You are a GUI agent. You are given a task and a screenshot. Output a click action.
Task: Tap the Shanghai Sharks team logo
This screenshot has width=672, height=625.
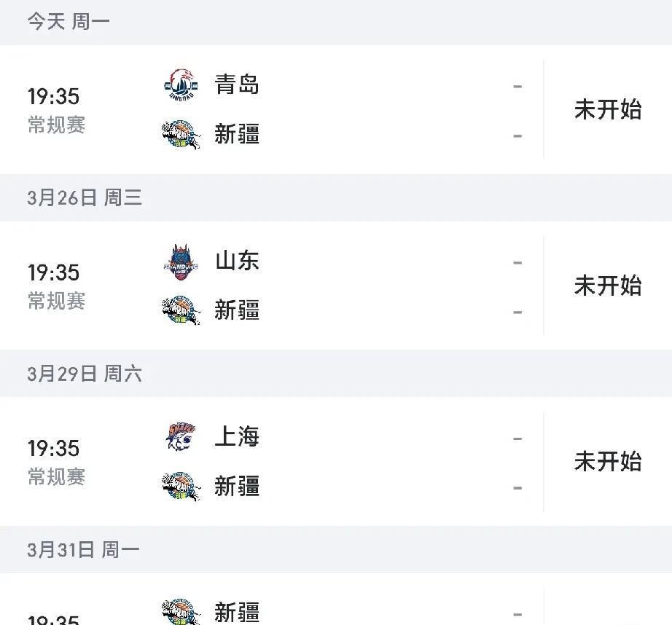[181, 437]
